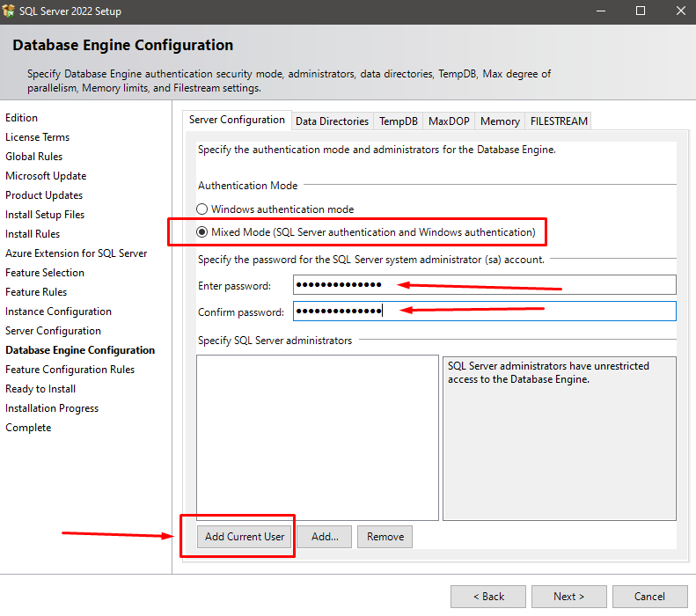The width and height of the screenshot is (696, 616).
Task: Select Mixed Mode authentication radio button
Action: tap(202, 232)
